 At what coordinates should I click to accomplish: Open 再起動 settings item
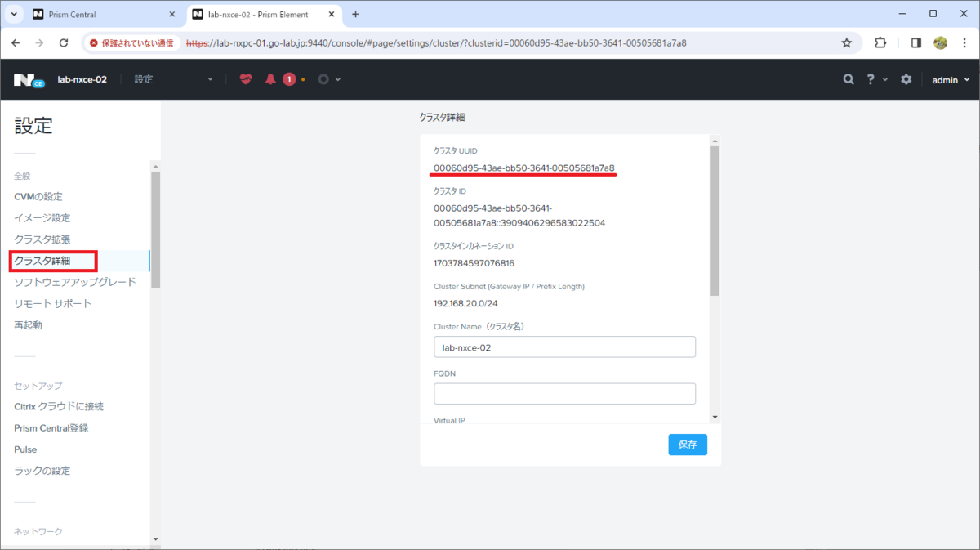click(28, 325)
